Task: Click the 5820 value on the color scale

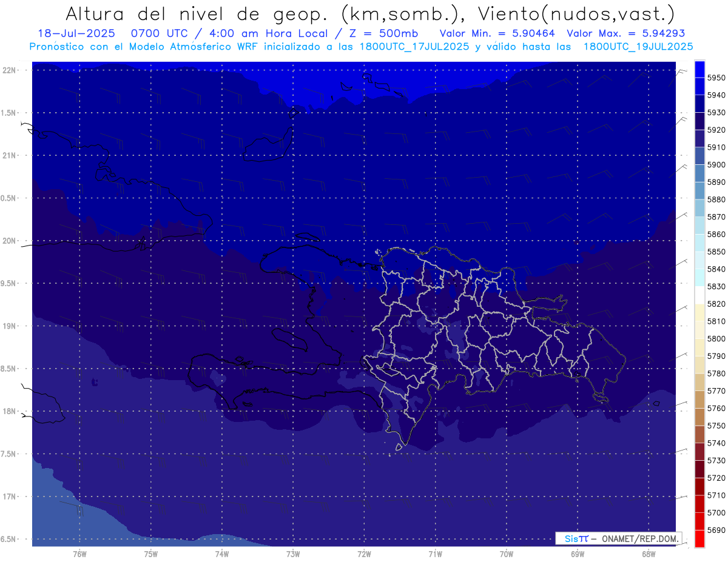Action: click(716, 304)
